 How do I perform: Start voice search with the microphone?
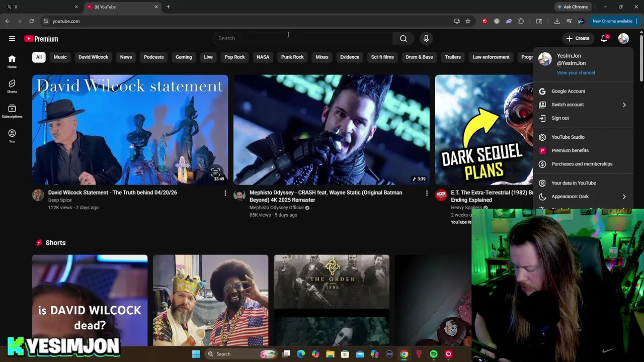[426, 38]
